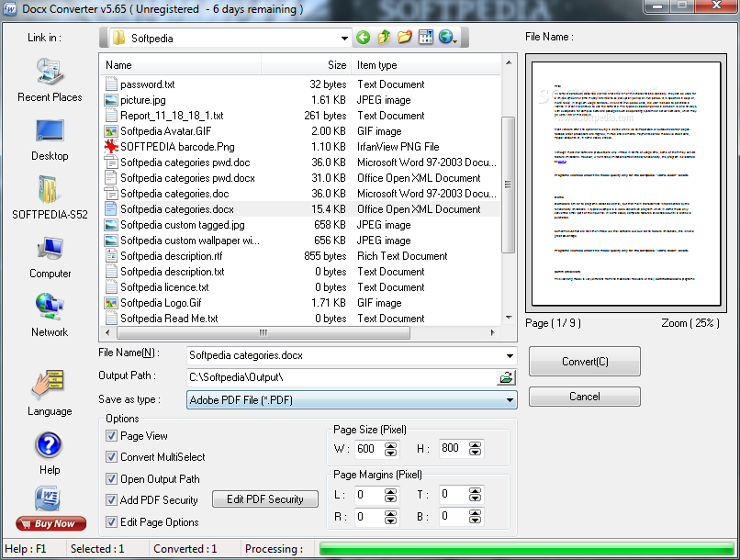The width and height of the screenshot is (740, 560).
Task: Adjust the left margin L stepper
Action: click(390, 495)
